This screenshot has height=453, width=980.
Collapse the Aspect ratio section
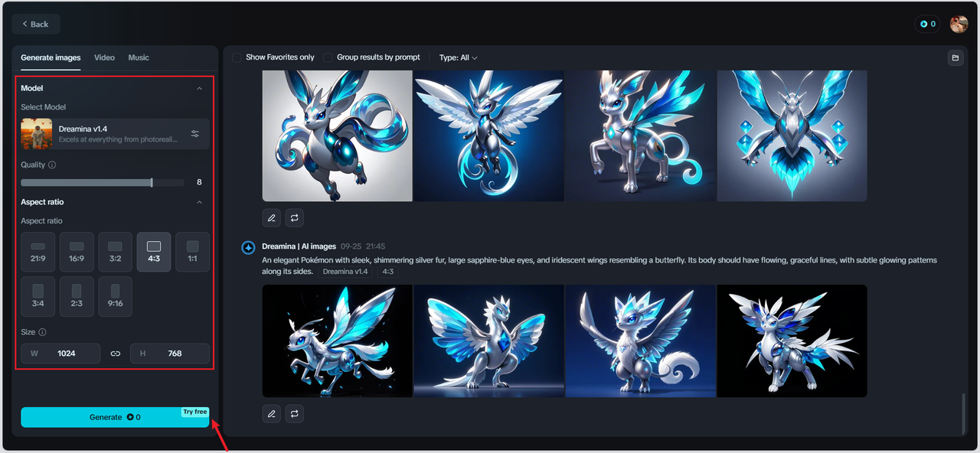click(x=200, y=202)
